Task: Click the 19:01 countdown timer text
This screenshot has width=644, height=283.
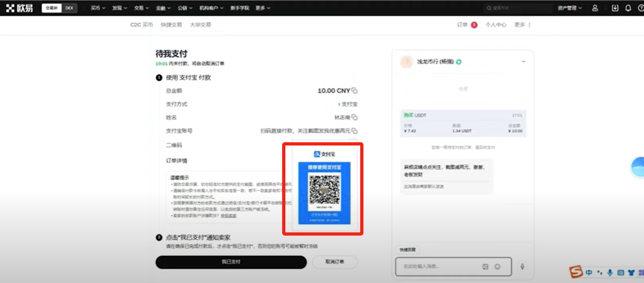Action: click(161, 63)
